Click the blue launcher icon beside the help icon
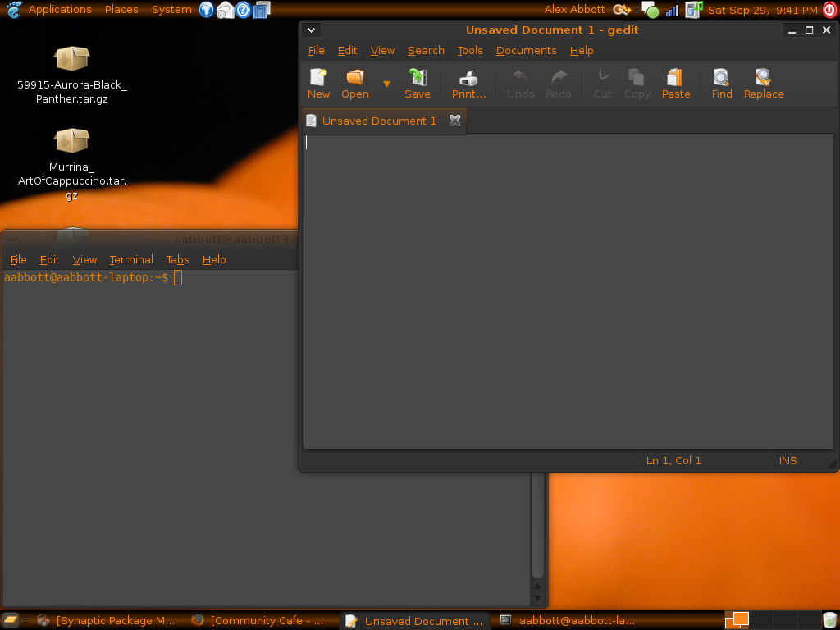 262,10
